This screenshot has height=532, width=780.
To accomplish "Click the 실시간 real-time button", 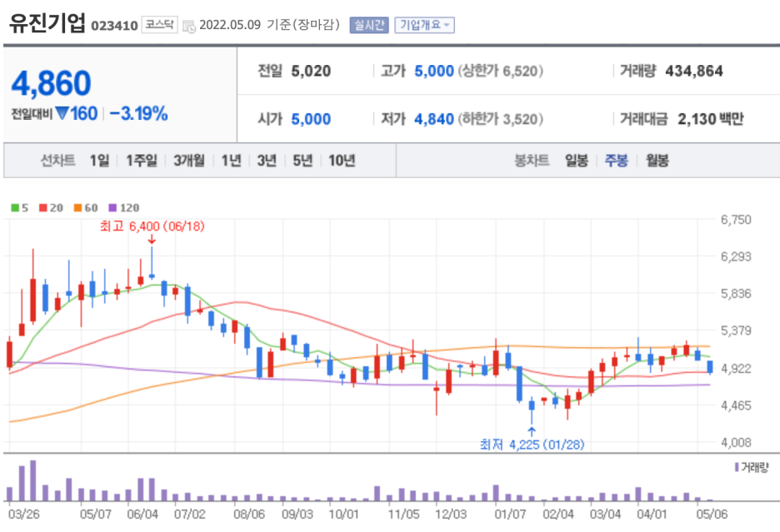I will (x=368, y=25).
